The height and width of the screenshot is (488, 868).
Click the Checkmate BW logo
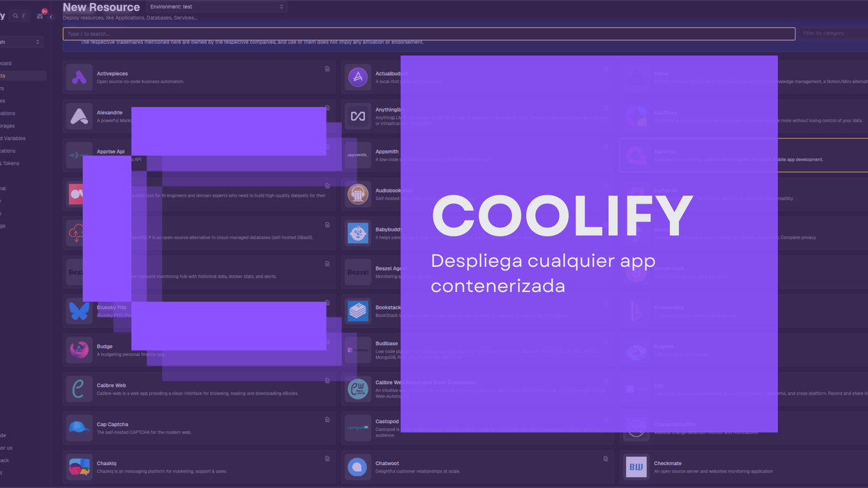[x=636, y=467]
